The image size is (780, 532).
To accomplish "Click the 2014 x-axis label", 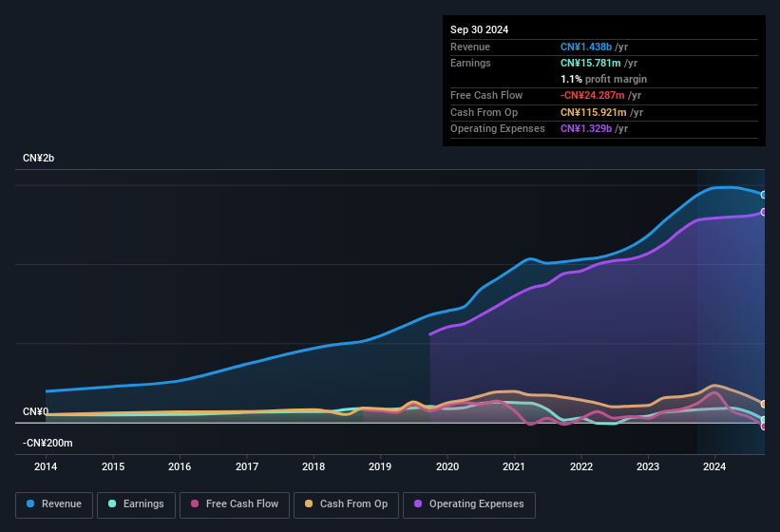I will click(x=46, y=466).
